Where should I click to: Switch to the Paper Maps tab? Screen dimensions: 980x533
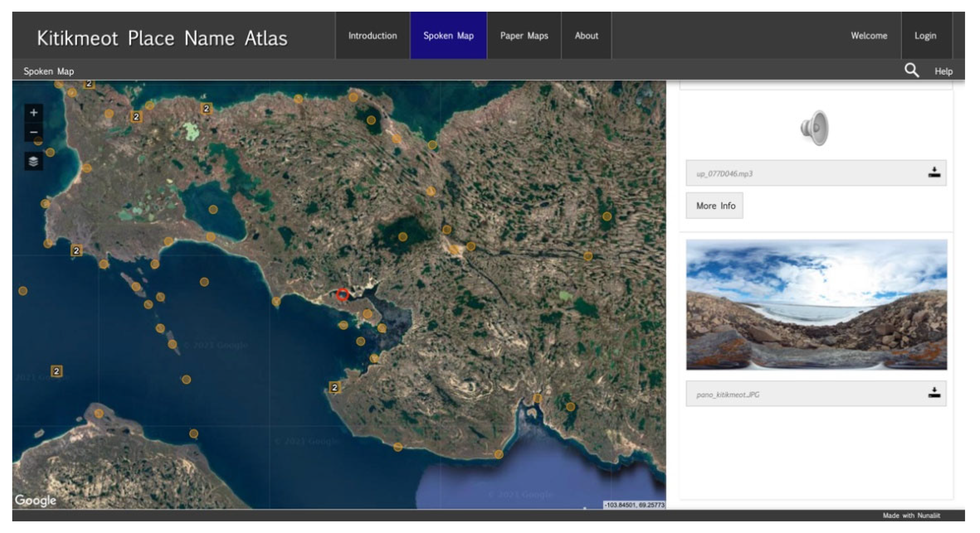click(524, 36)
